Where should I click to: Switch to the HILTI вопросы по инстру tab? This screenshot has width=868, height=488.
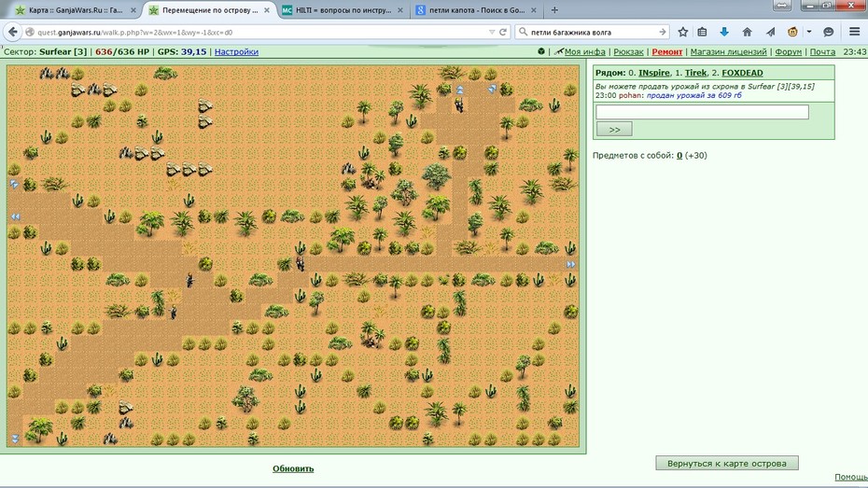point(343,10)
